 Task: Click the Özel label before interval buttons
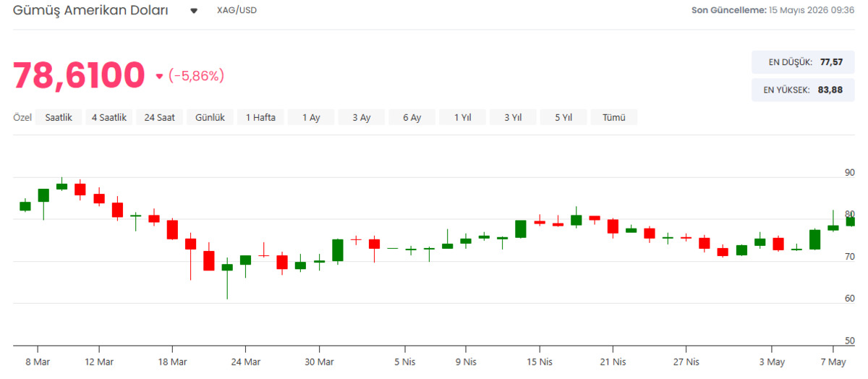(22, 117)
